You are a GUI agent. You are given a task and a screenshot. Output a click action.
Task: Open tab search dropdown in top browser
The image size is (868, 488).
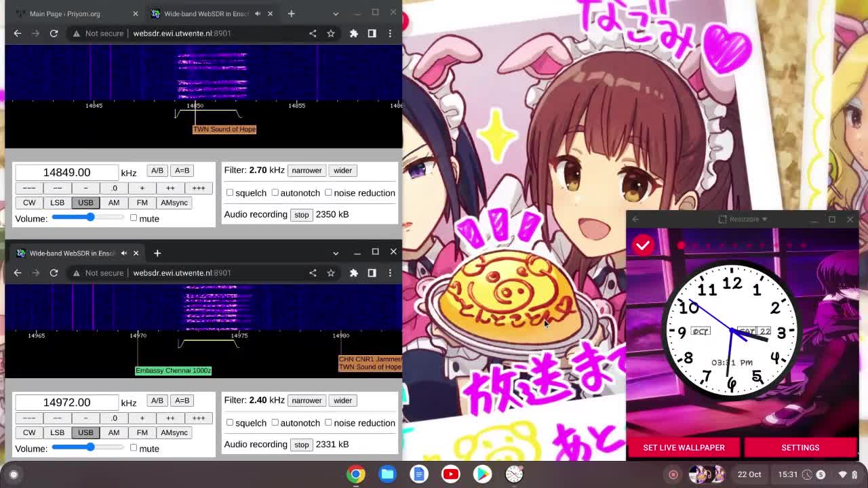click(336, 14)
